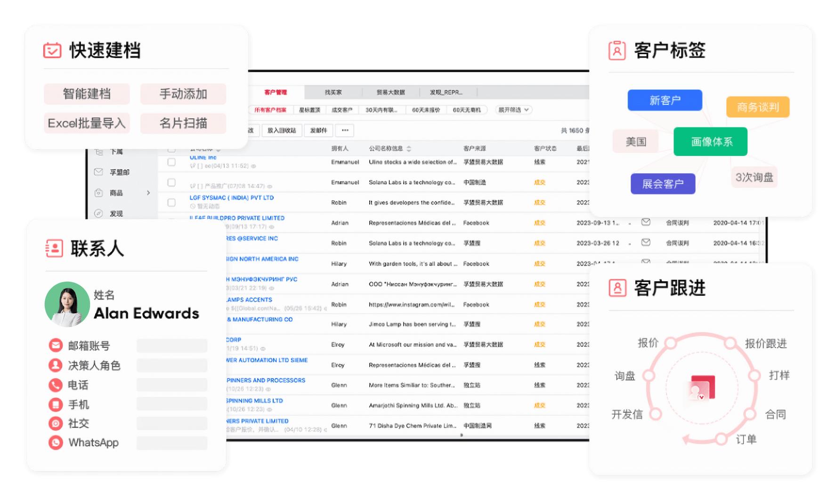Click the 发邮件 button
The height and width of the screenshot is (504, 835).
coord(318,130)
